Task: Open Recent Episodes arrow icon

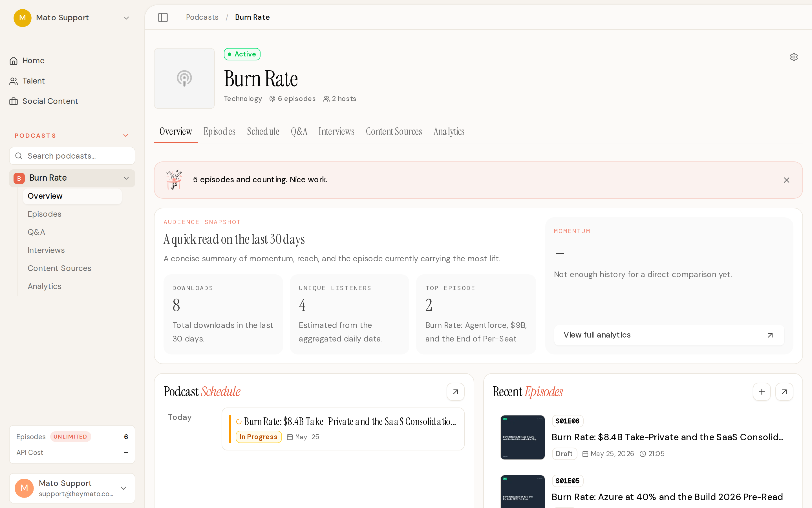Action: click(x=784, y=392)
